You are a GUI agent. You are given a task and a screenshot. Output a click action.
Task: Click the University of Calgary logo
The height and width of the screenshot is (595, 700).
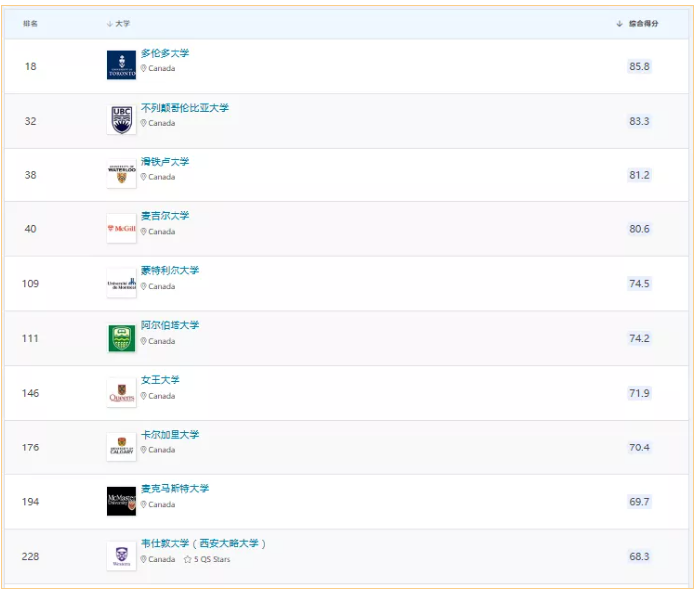coord(121,446)
